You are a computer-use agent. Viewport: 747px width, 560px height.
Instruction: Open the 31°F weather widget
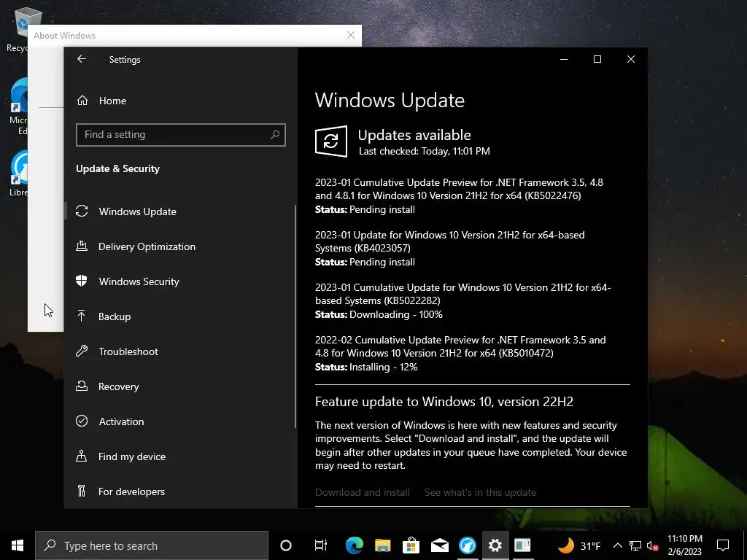(578, 545)
